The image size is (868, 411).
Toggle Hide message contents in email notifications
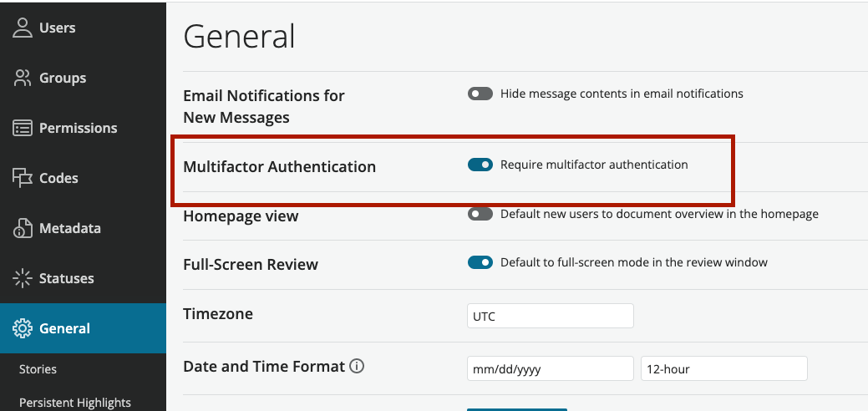pyautogui.click(x=480, y=94)
